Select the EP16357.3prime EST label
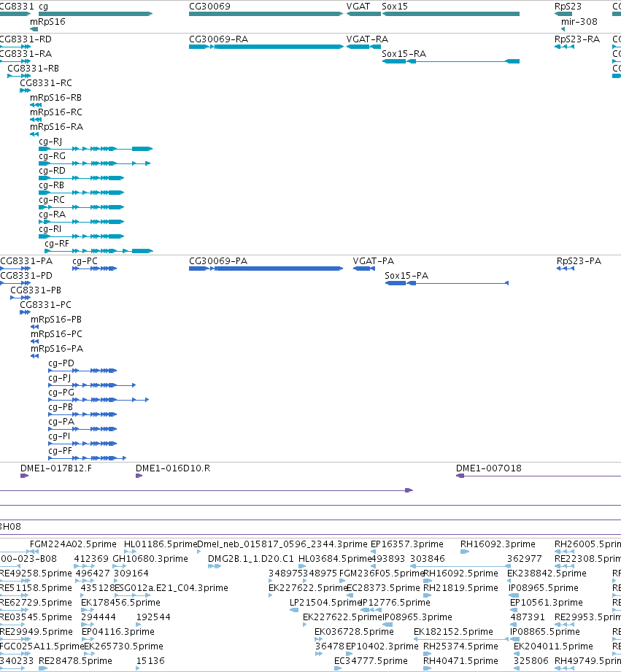Image resolution: width=621 pixels, height=672 pixels. point(406,544)
